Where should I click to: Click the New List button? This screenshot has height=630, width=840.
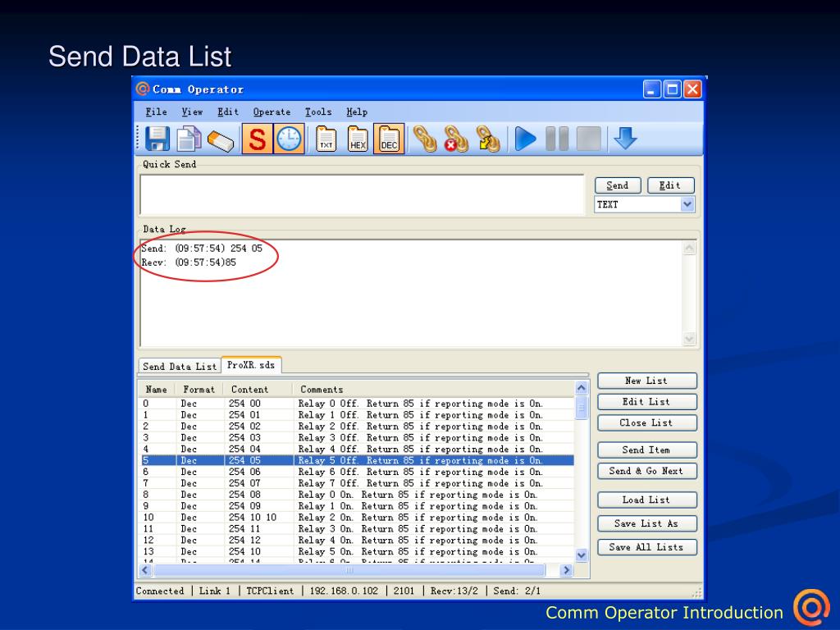pyautogui.click(x=647, y=381)
